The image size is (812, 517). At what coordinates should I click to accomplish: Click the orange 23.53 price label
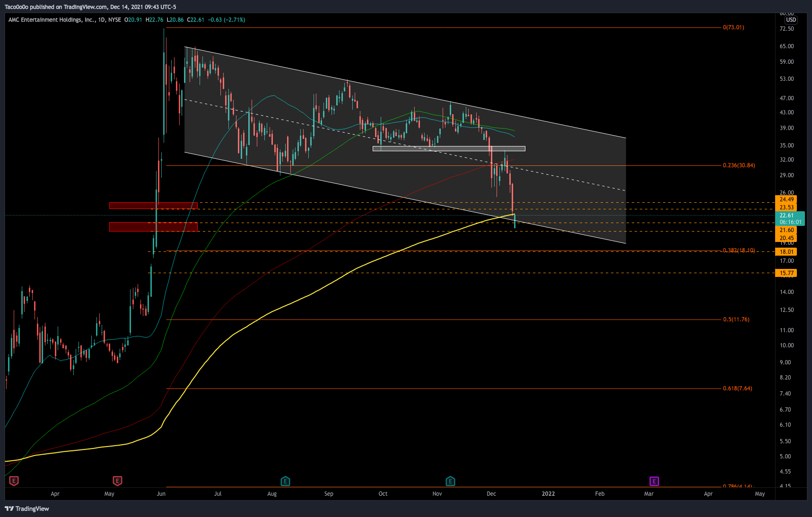click(786, 207)
